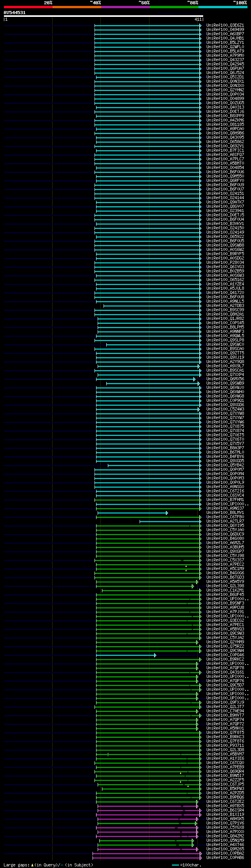Image resolution: width=251 pixels, height=868 pixels.
Task: Select hit UniRef100_B6TGD3
Action: pyautogui.click(x=225, y=577)
